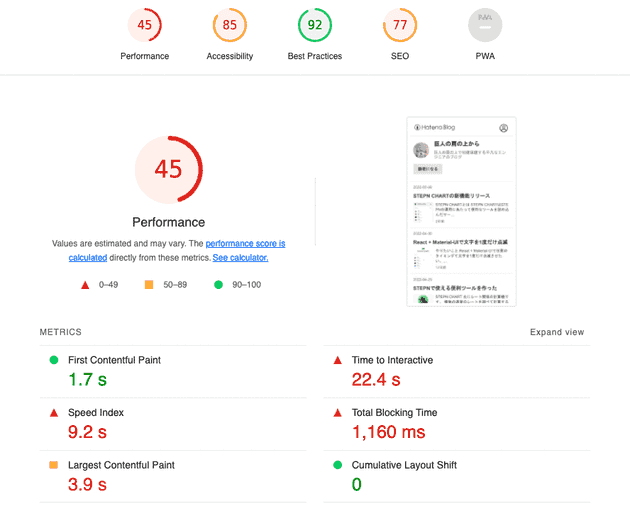The image size is (630, 507).
Task: Select the Best Practices gauge showing 92
Action: (x=315, y=25)
